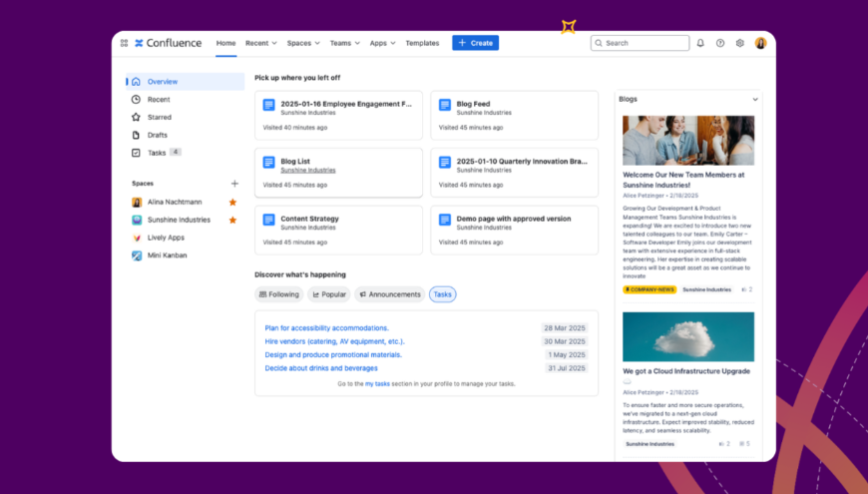Open the cloud blog post image
This screenshot has height=494, width=868.
[x=688, y=336]
